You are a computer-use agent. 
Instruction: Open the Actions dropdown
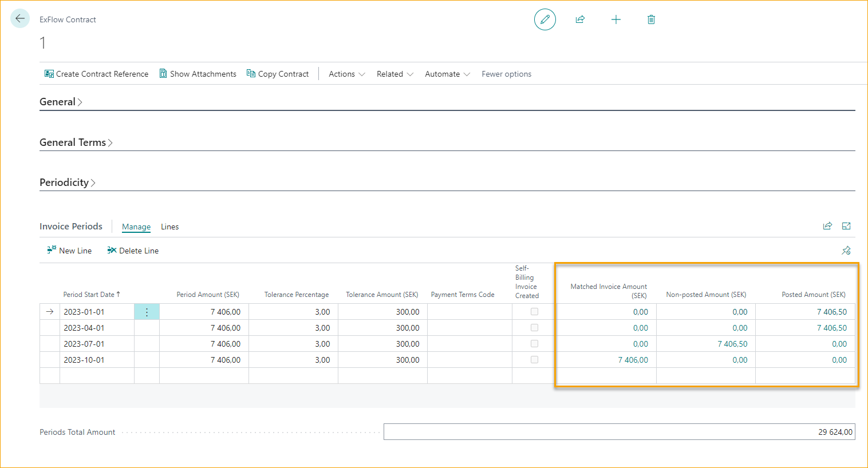pyautogui.click(x=346, y=73)
